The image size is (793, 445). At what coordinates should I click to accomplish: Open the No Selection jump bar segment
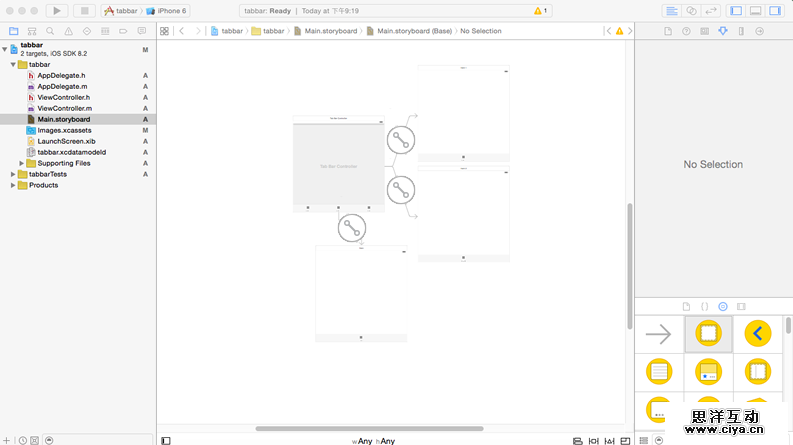480,31
